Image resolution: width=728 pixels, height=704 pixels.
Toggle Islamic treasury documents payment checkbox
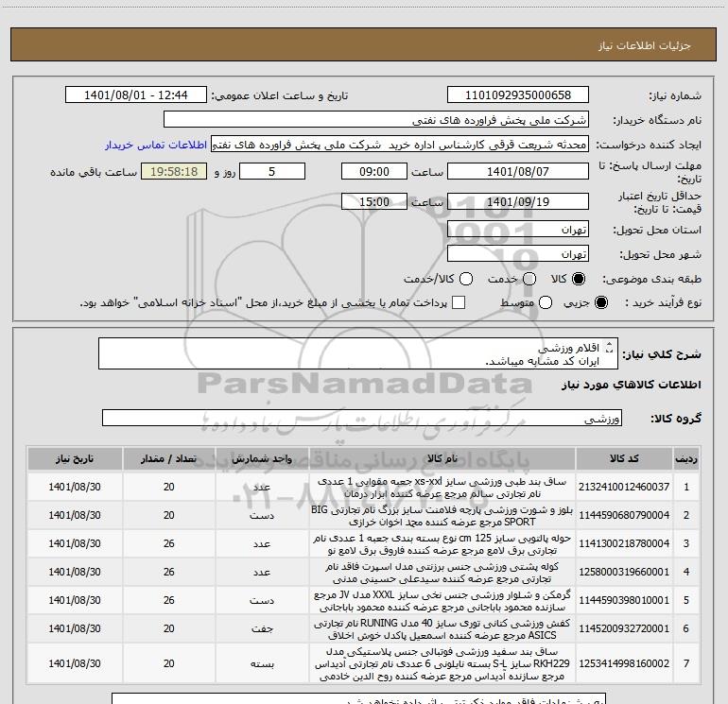click(x=459, y=302)
